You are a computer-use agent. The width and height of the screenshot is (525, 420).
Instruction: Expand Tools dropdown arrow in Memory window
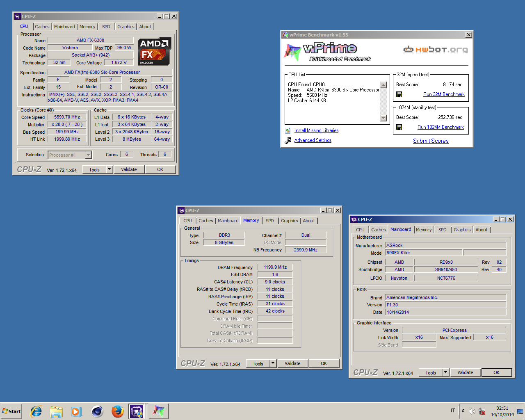tap(273, 363)
